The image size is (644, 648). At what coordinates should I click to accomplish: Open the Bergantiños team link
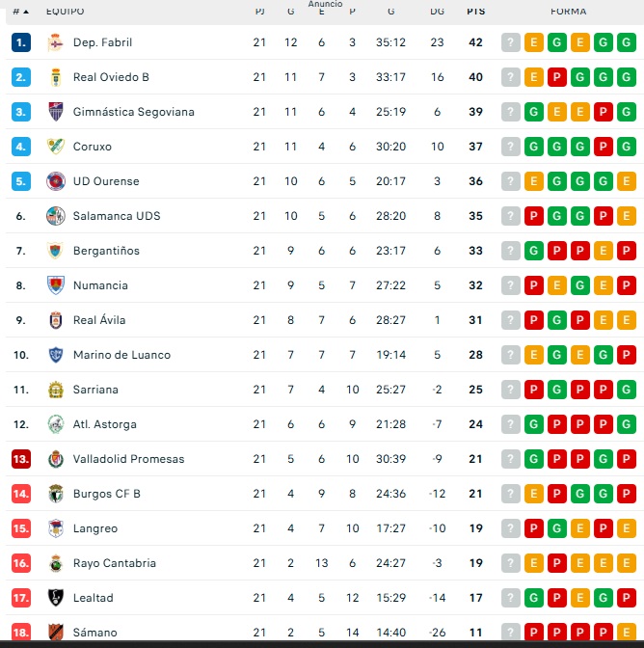(106, 251)
